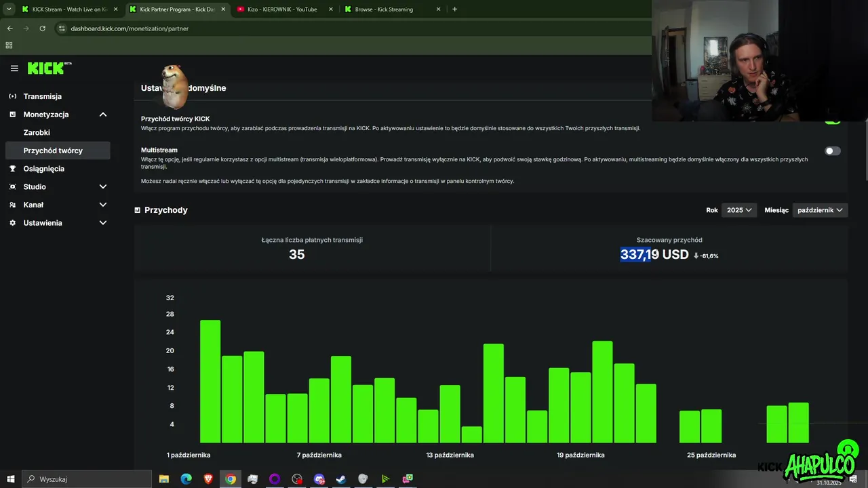Click the Chrome icon in the taskbar
The image size is (868, 488).
click(231, 479)
